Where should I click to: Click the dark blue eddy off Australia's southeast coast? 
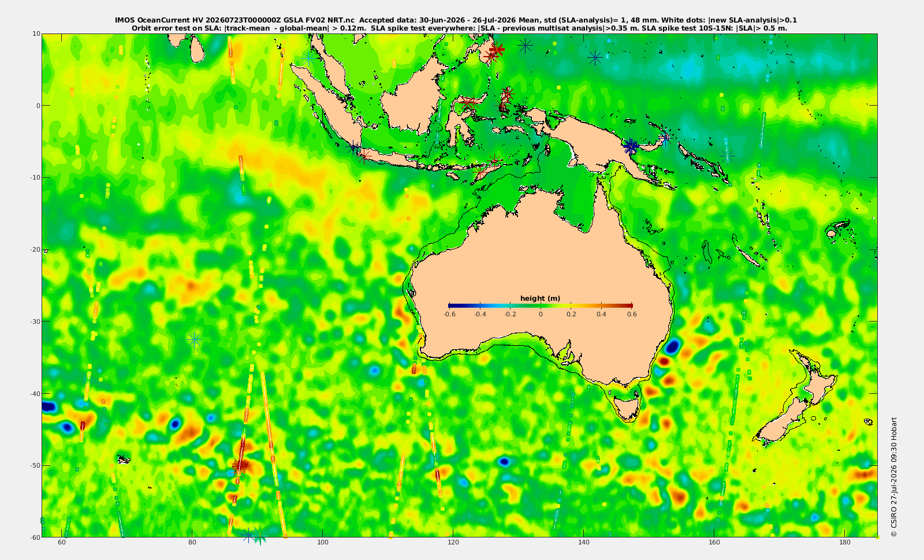672,347
